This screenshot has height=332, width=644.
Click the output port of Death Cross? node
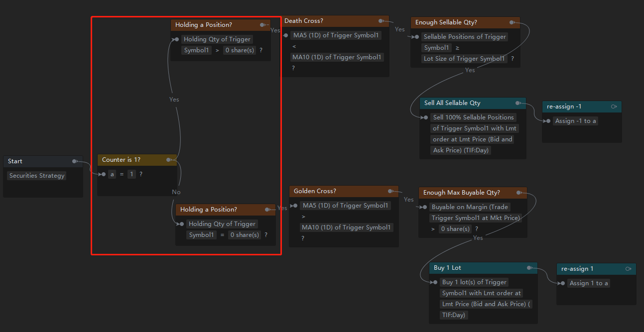tap(381, 21)
